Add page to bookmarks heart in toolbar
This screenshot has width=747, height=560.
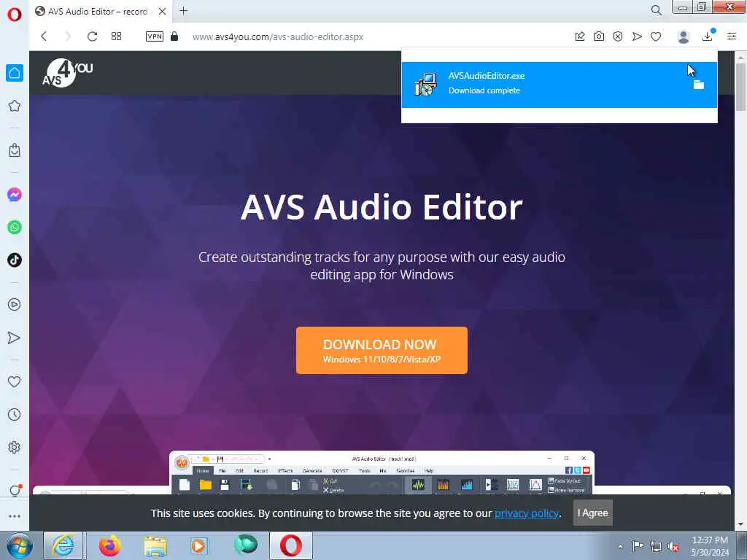click(x=656, y=36)
